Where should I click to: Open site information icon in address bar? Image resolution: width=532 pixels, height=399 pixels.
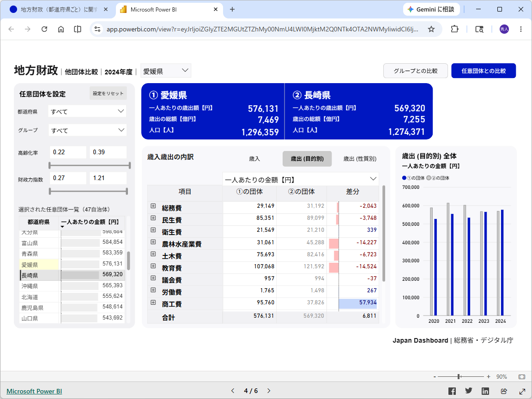(97, 29)
